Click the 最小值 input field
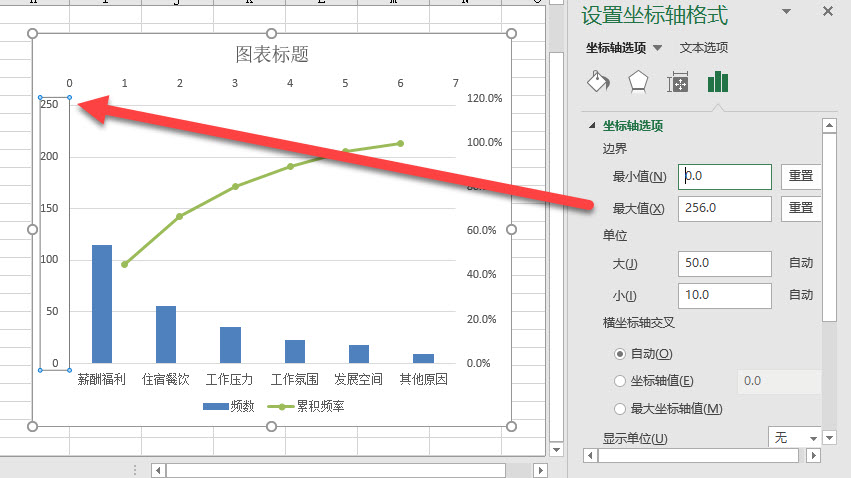 (x=725, y=176)
